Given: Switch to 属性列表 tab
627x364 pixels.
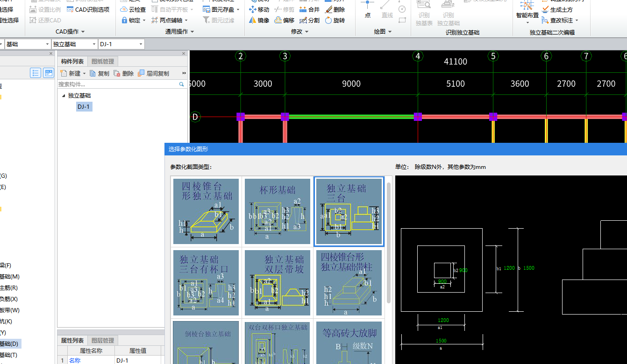Looking at the screenshot, I should 72,340.
